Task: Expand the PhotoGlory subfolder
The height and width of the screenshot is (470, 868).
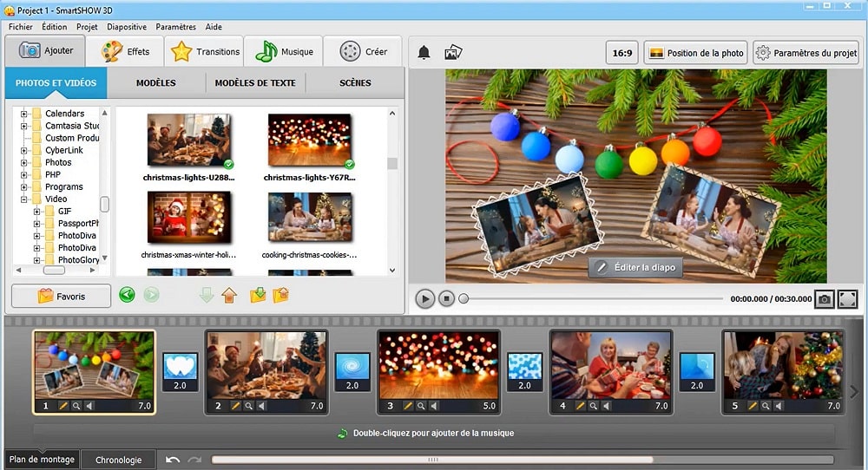Action: point(36,260)
